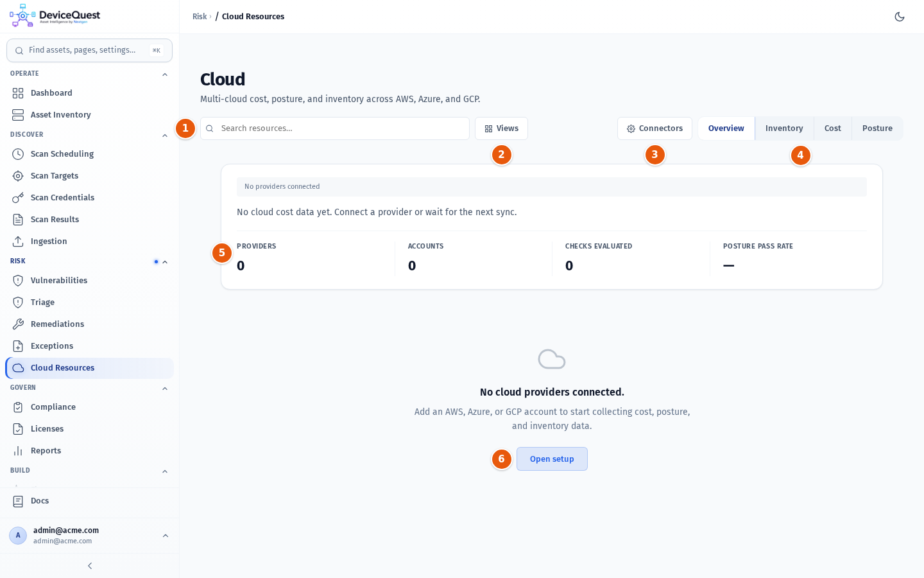Switch to the Cost tab
Screen dimensions: 924x578
(x=833, y=128)
